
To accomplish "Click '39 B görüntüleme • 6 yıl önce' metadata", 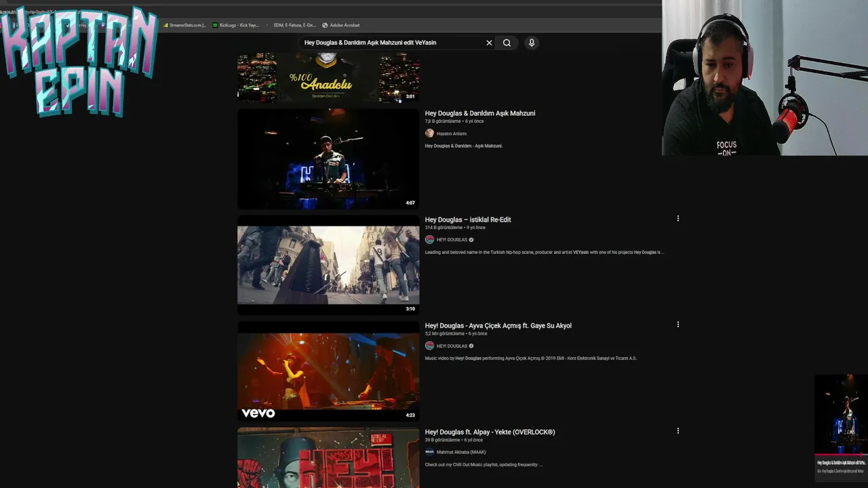I will (454, 440).
